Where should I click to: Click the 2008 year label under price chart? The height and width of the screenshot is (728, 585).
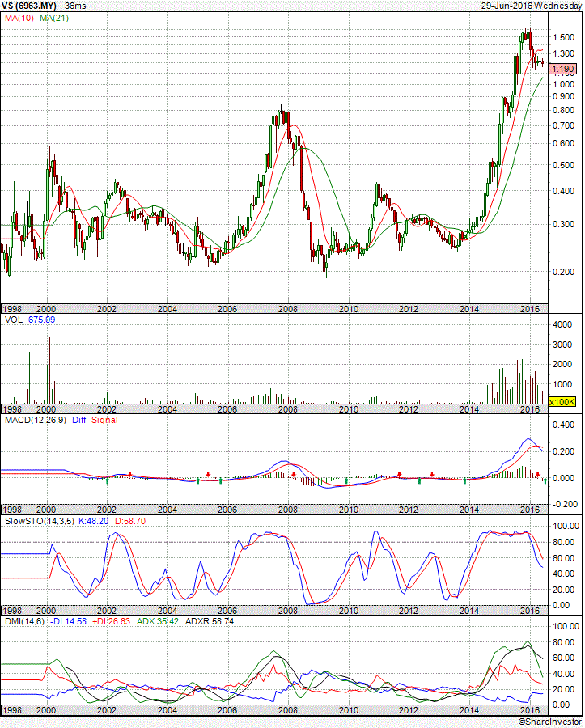288,309
